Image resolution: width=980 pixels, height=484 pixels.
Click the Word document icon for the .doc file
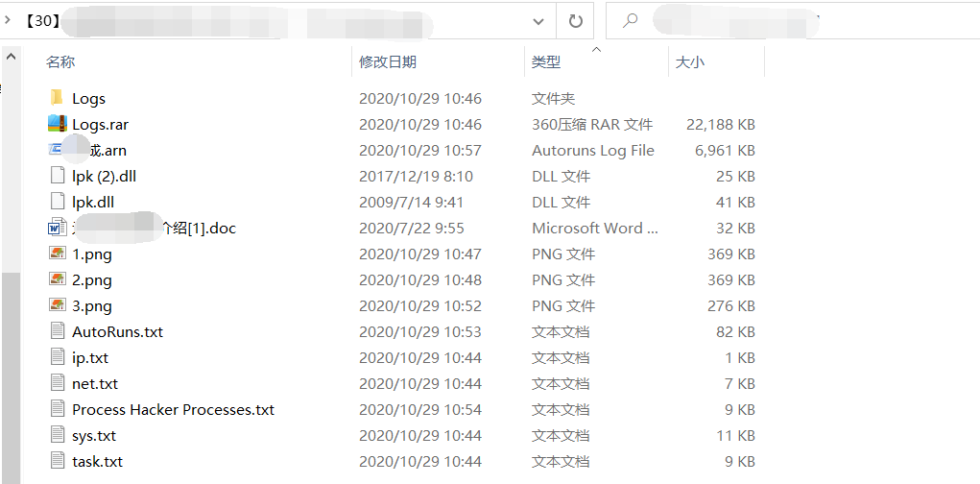click(57, 228)
